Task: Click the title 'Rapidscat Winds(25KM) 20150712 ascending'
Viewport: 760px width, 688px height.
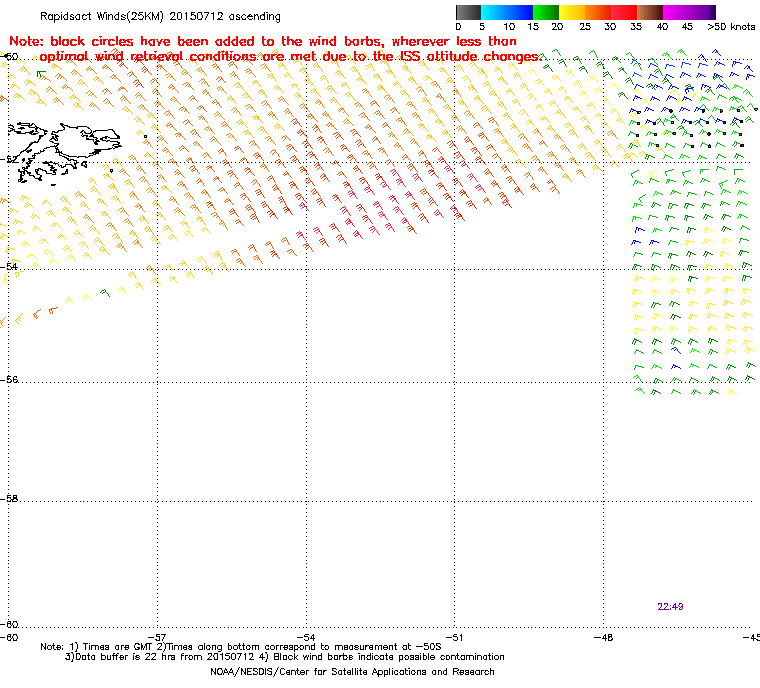Action: (160, 16)
